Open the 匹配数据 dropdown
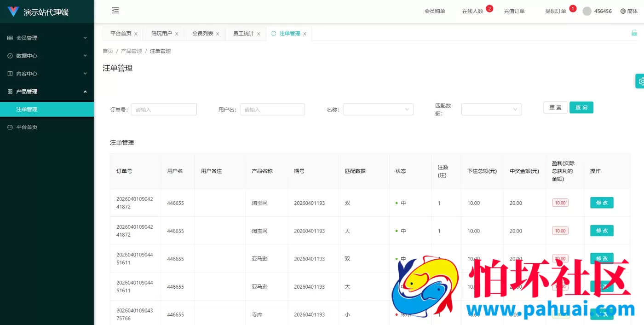 click(x=491, y=109)
